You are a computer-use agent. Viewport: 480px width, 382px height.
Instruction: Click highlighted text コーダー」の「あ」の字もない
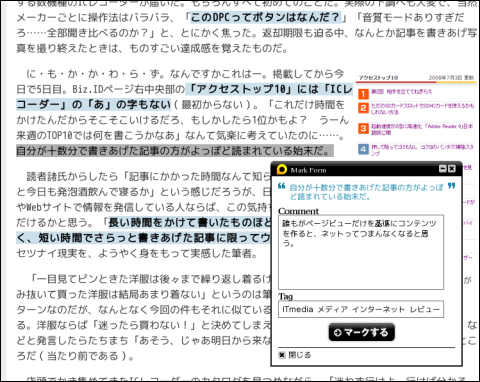point(94,104)
